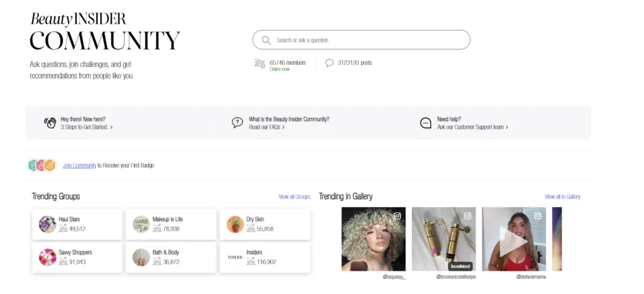Open the Insiders group card

point(265,258)
